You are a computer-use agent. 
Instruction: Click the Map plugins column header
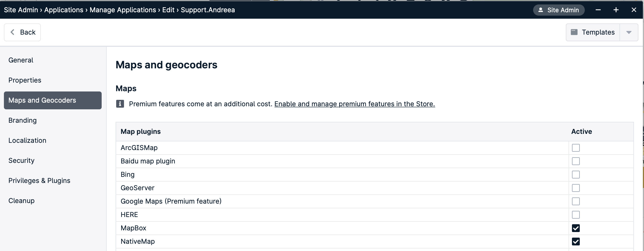(141, 131)
